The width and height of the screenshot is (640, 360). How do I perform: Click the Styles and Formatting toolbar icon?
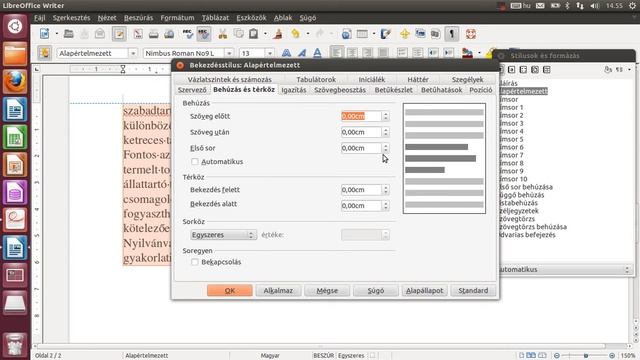tap(44, 53)
